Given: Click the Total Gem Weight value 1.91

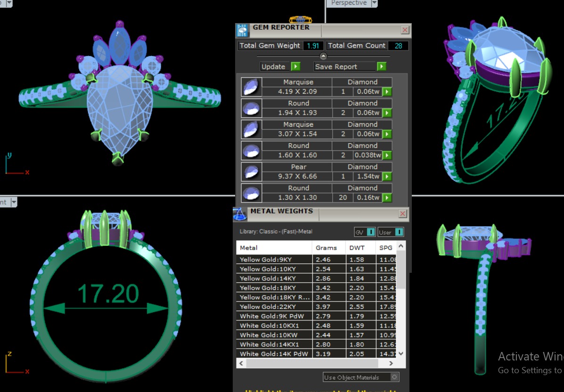Looking at the screenshot, I should [313, 46].
